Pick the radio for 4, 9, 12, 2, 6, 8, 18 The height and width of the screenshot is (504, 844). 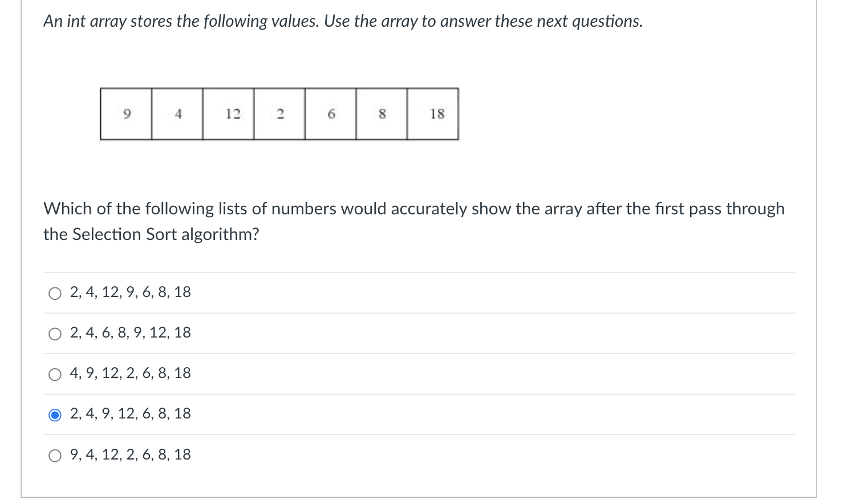pyautogui.click(x=55, y=375)
